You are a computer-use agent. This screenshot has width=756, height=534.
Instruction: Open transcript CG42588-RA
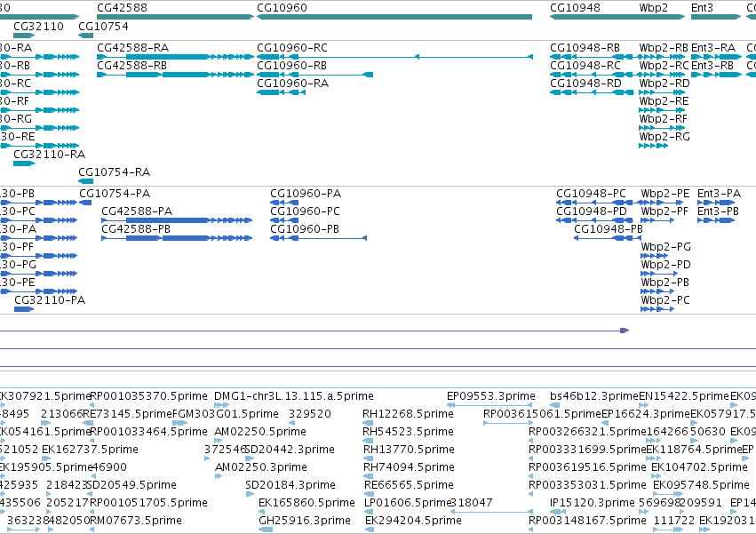click(132, 48)
